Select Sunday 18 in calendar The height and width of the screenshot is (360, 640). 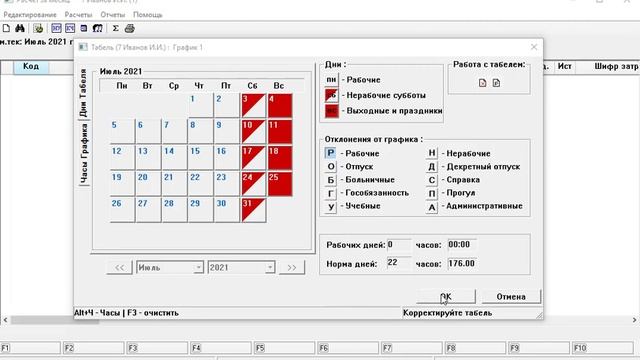280,158
